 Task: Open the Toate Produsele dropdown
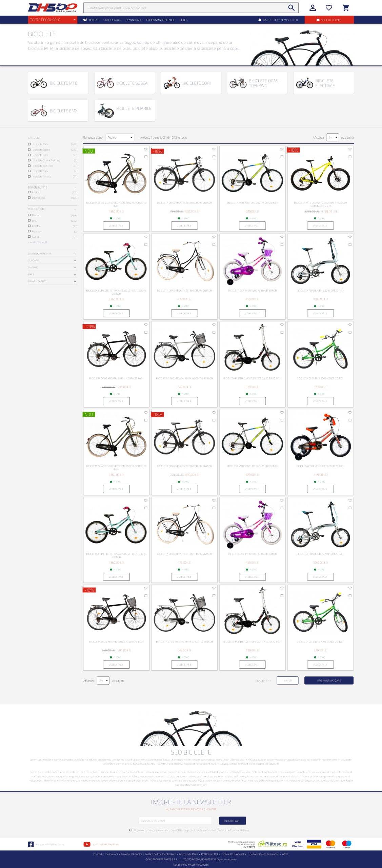(x=53, y=20)
